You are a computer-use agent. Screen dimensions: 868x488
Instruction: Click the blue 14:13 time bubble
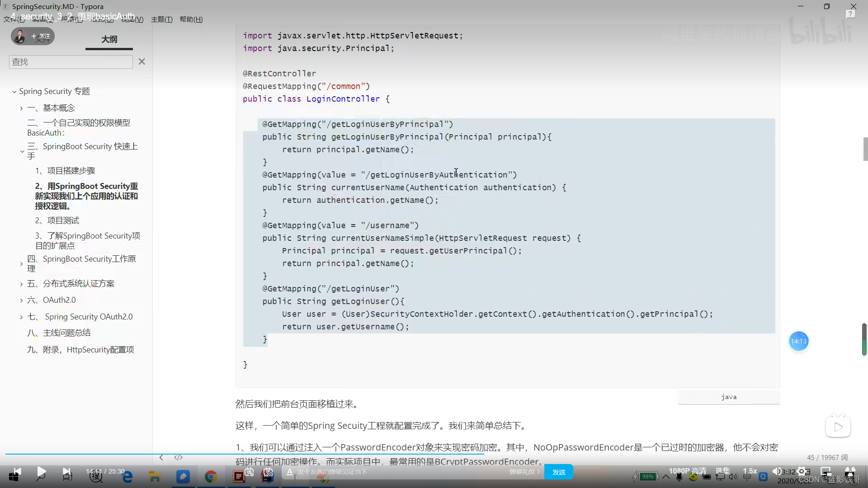tap(798, 341)
